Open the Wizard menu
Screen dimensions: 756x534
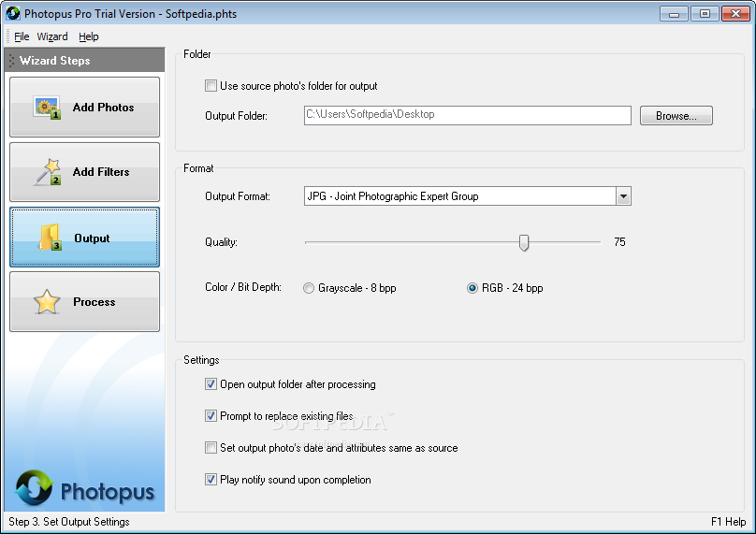52,36
